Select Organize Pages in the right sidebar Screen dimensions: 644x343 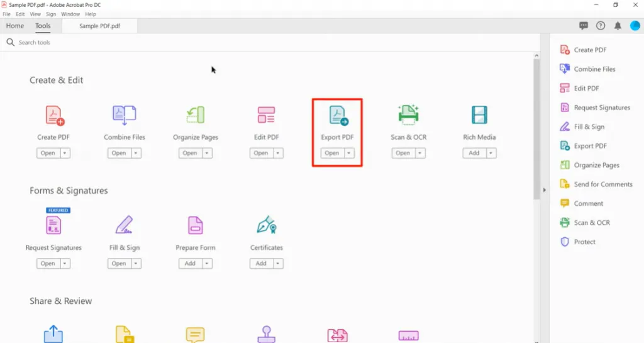click(x=590, y=165)
